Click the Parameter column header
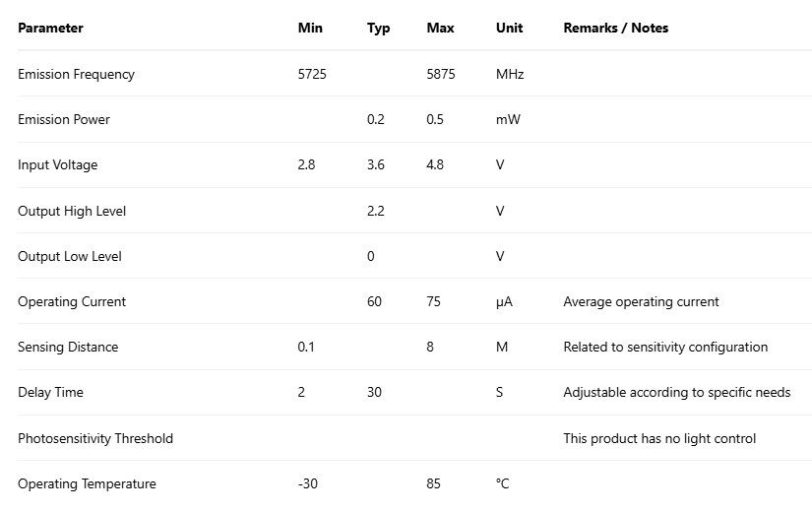Screen dimensions: 812x512 click(50, 29)
